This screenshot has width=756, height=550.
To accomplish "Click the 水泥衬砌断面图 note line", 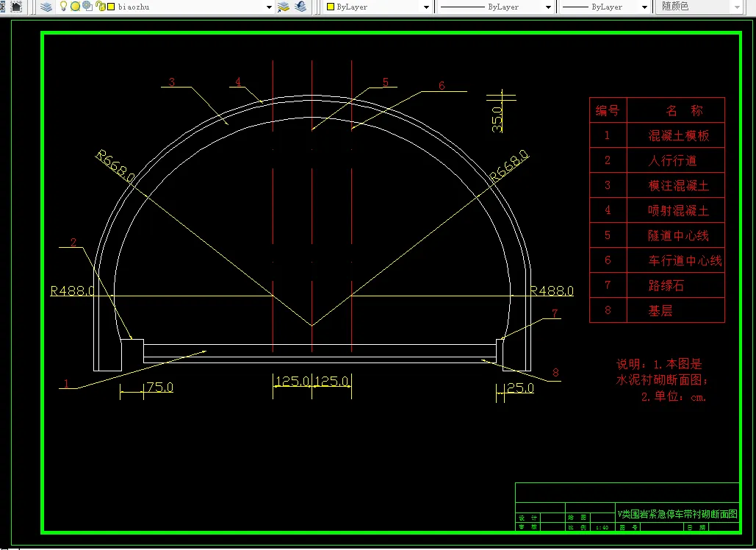I will (x=663, y=379).
